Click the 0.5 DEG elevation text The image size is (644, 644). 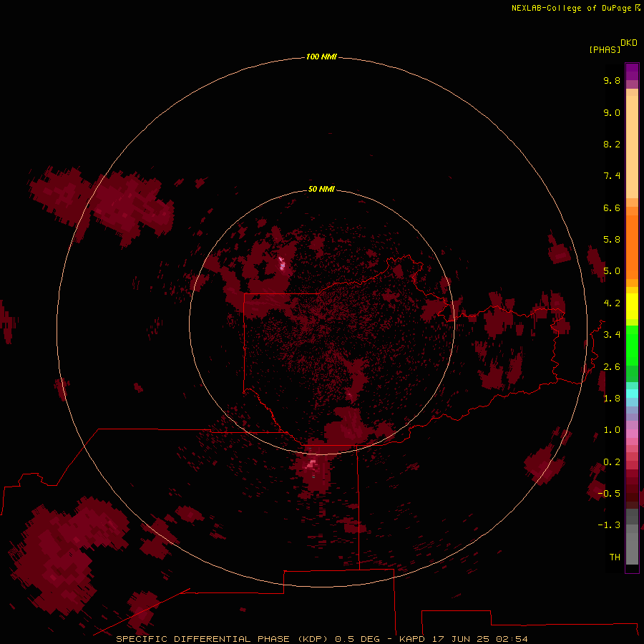point(357,639)
